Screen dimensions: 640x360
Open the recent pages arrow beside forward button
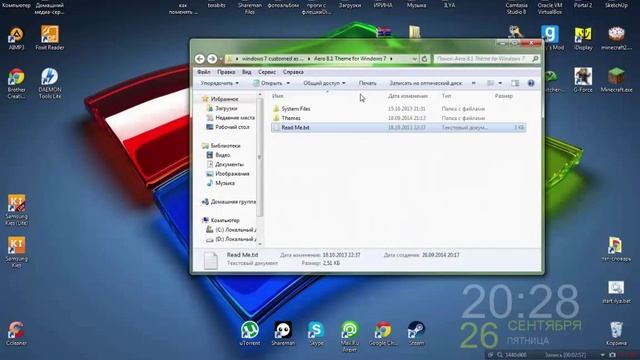tap(221, 59)
